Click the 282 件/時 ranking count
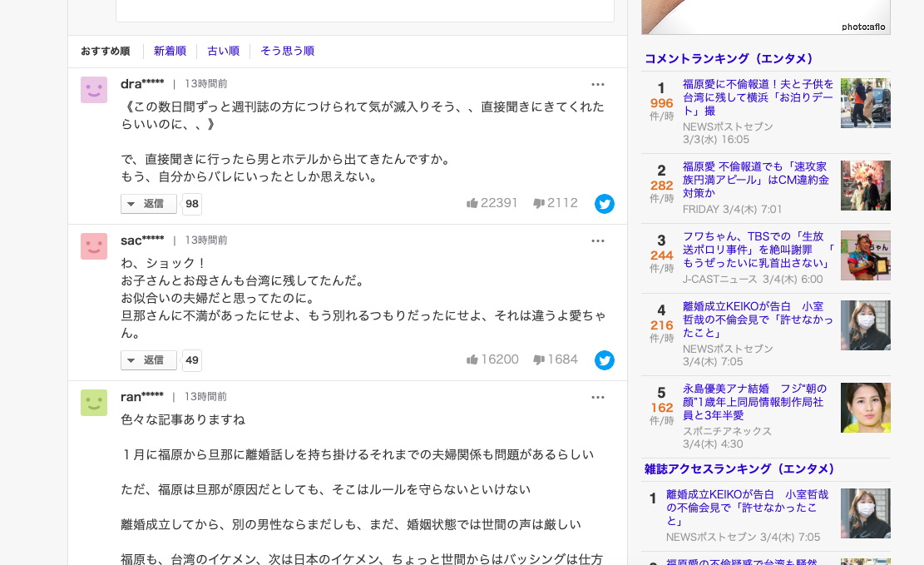The height and width of the screenshot is (565, 924). click(x=661, y=191)
